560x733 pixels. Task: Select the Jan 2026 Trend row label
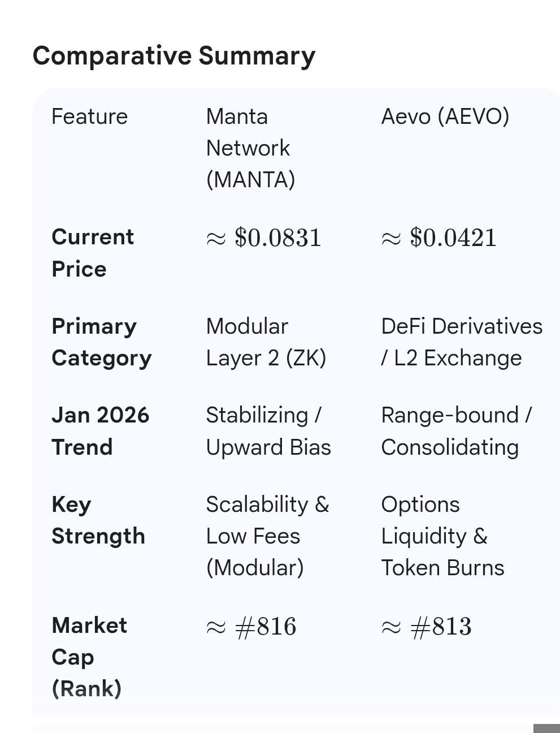101,431
